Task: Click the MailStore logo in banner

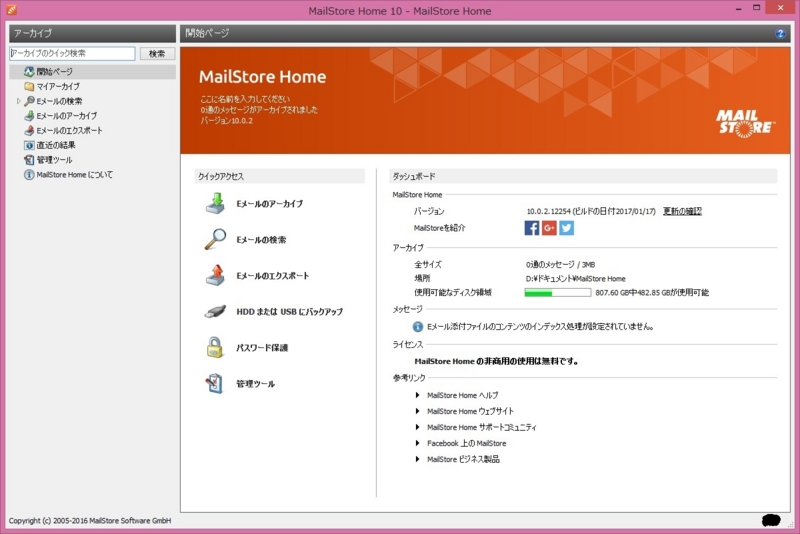Action: coord(745,123)
